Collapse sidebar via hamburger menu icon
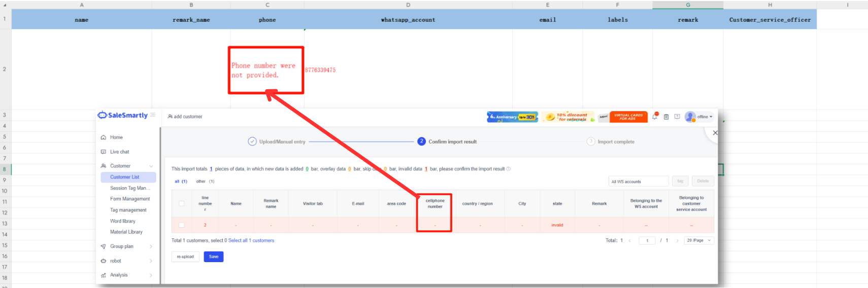 [x=153, y=115]
